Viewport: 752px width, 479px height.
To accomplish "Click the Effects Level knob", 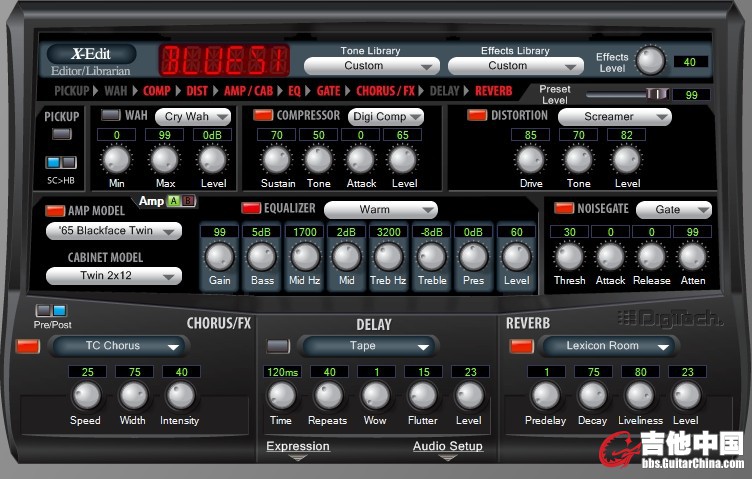I will (x=650, y=61).
